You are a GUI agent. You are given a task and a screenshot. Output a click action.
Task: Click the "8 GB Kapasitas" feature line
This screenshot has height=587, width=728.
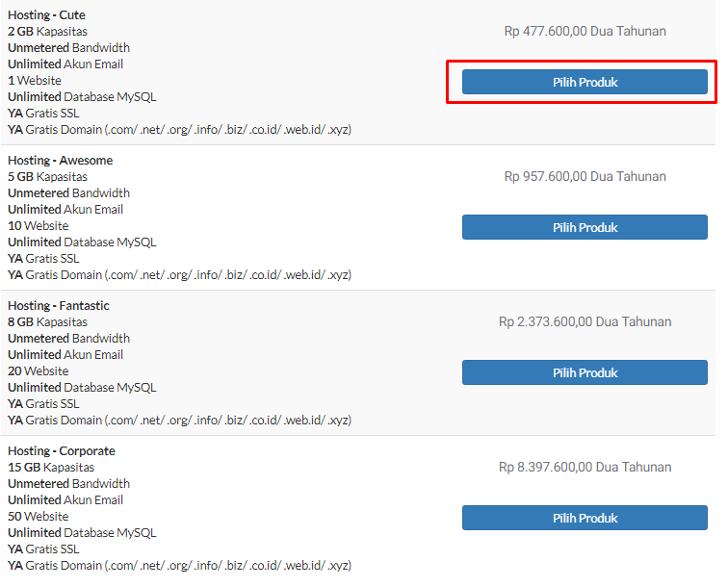point(47,322)
